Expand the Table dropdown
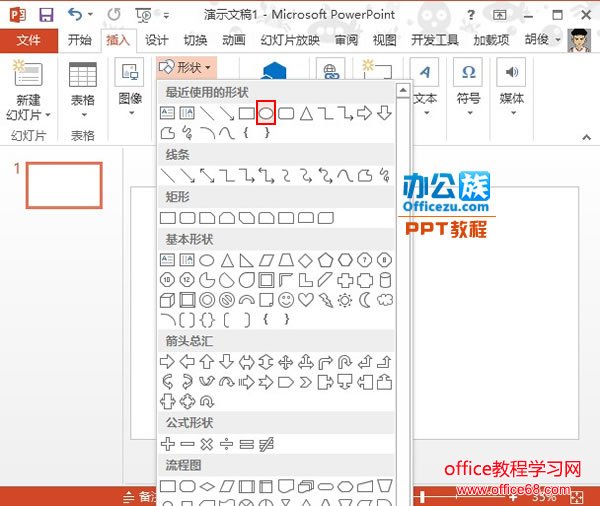600x506 pixels. [x=83, y=114]
